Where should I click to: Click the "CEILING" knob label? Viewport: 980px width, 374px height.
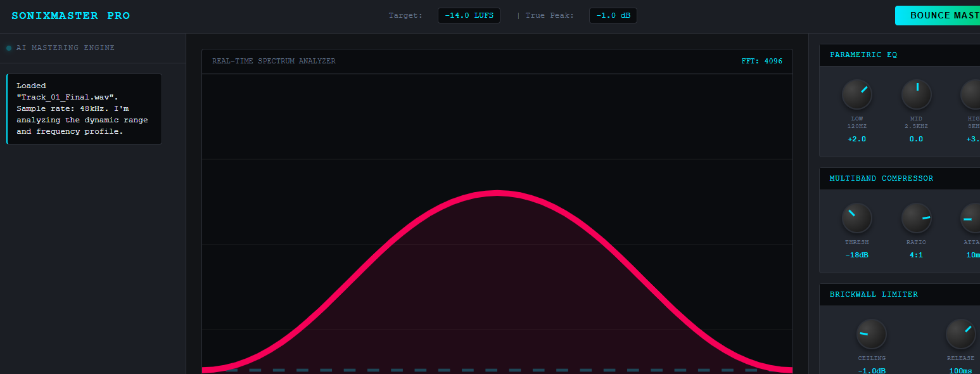point(872,359)
